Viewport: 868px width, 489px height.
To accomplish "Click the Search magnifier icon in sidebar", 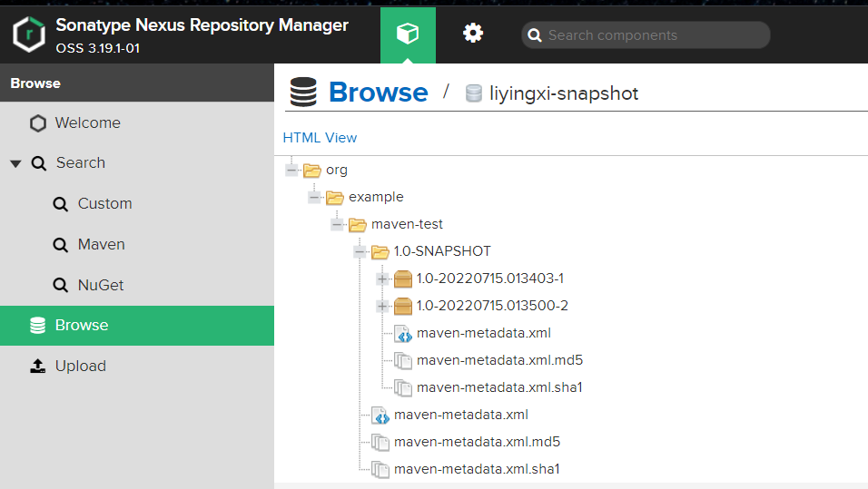I will click(39, 163).
